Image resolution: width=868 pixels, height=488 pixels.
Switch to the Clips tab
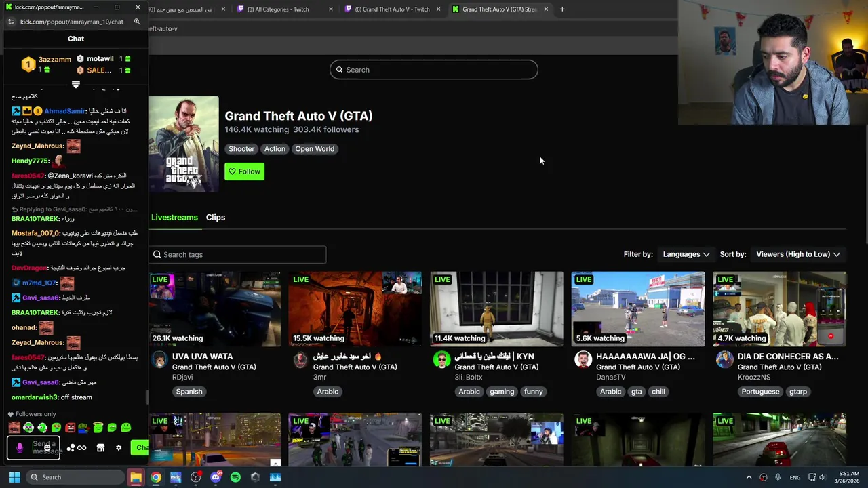point(216,218)
